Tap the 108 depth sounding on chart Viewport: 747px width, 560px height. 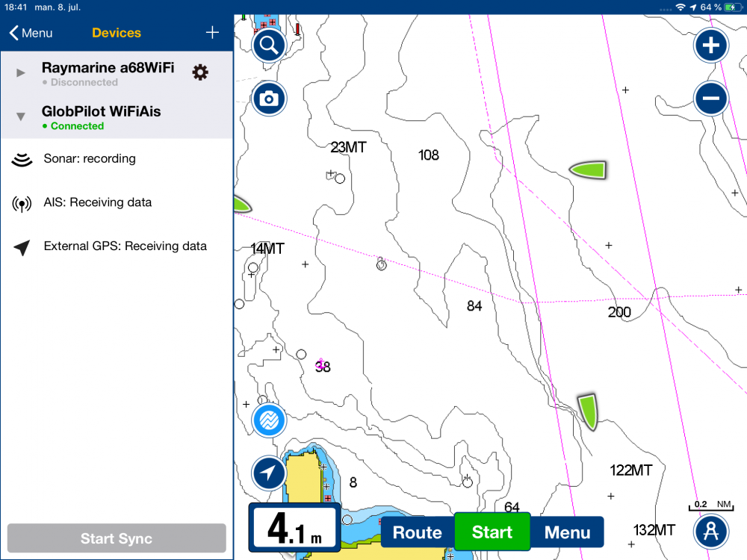click(428, 155)
